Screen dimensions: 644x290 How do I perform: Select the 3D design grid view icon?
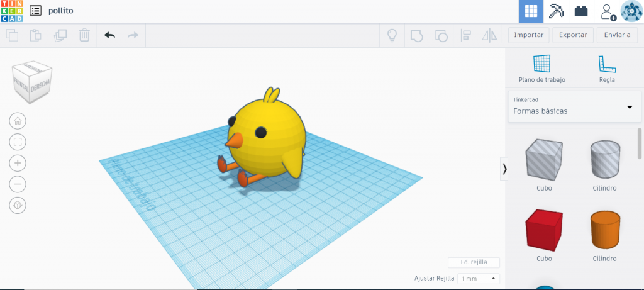click(531, 11)
